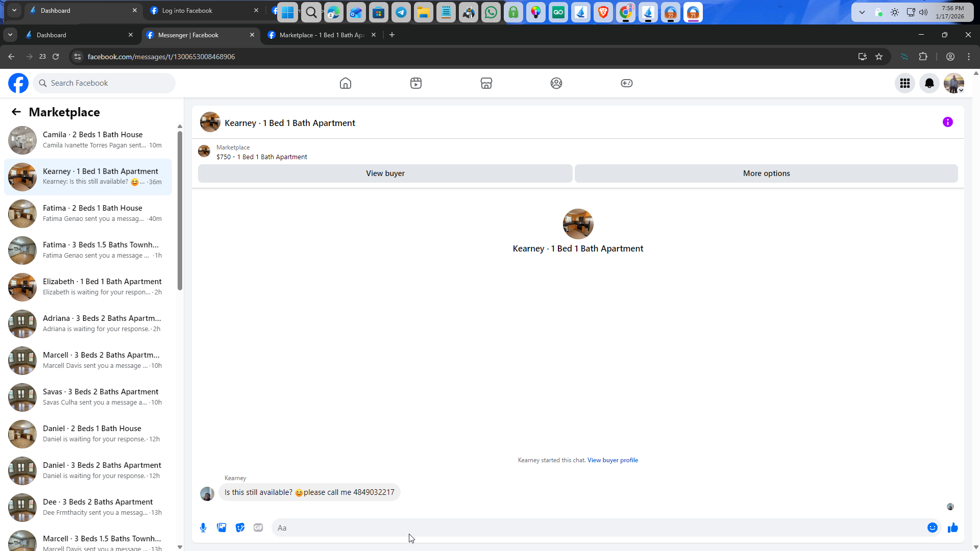The width and height of the screenshot is (980, 551).
Task: Open the GIF picker icon
Action: tap(258, 528)
